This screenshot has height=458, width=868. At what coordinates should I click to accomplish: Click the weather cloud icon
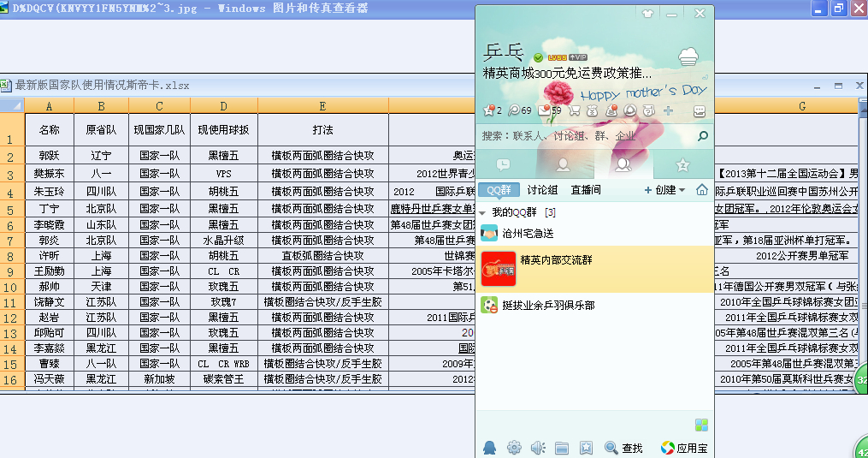(689, 57)
